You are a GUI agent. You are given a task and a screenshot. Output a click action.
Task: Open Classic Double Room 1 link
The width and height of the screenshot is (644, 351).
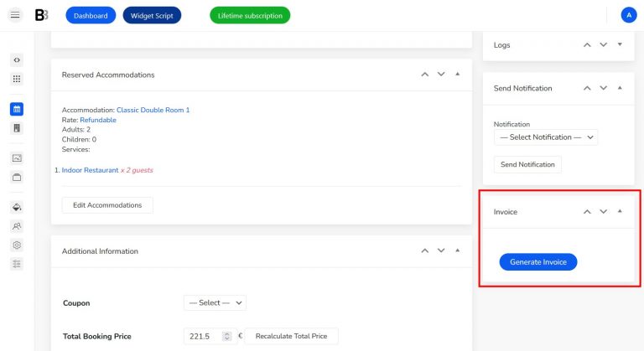pyautogui.click(x=153, y=110)
